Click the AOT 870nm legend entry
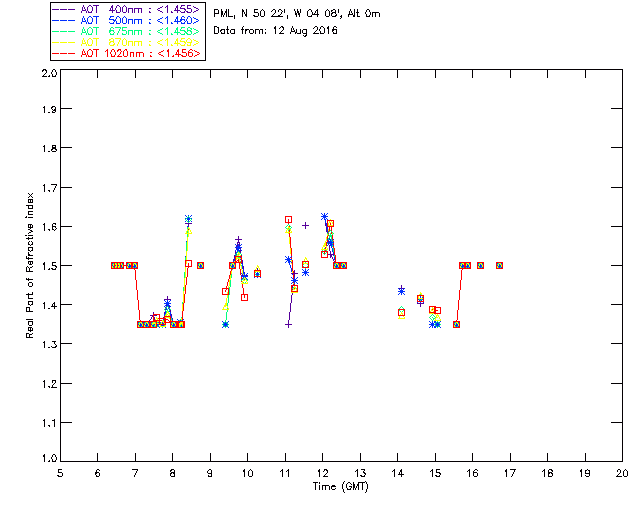This screenshot has width=640, height=512. click(x=127, y=42)
